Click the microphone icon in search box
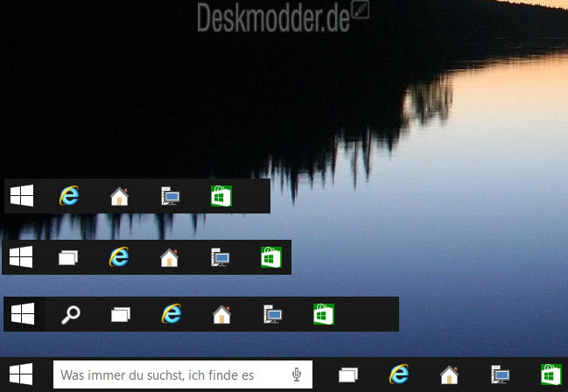Viewport: 568px width, 392px height. 297,374
